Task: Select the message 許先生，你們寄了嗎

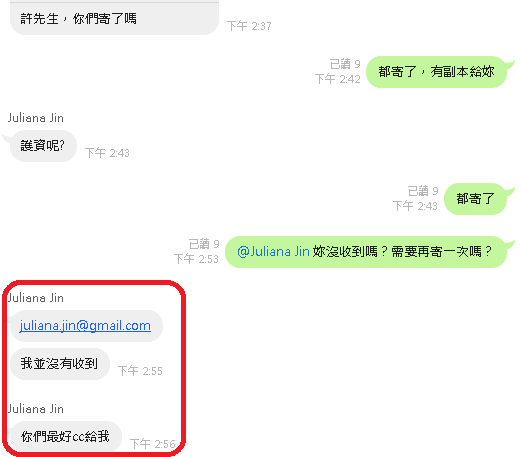Action: (x=114, y=19)
